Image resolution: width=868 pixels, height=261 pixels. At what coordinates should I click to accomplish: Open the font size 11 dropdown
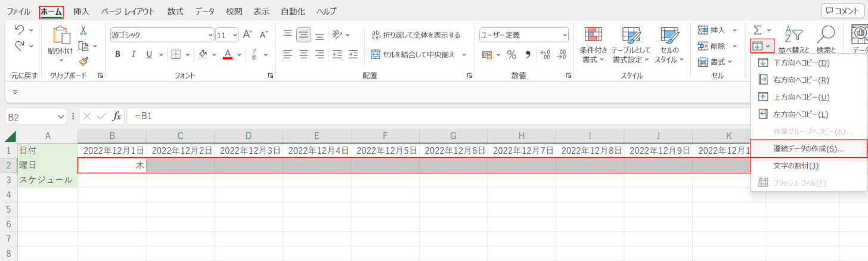[x=235, y=35]
